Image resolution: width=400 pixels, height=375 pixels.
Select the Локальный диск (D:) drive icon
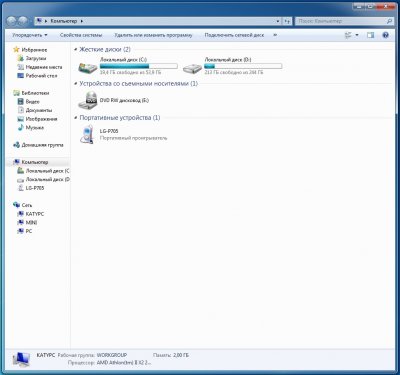[x=192, y=67]
